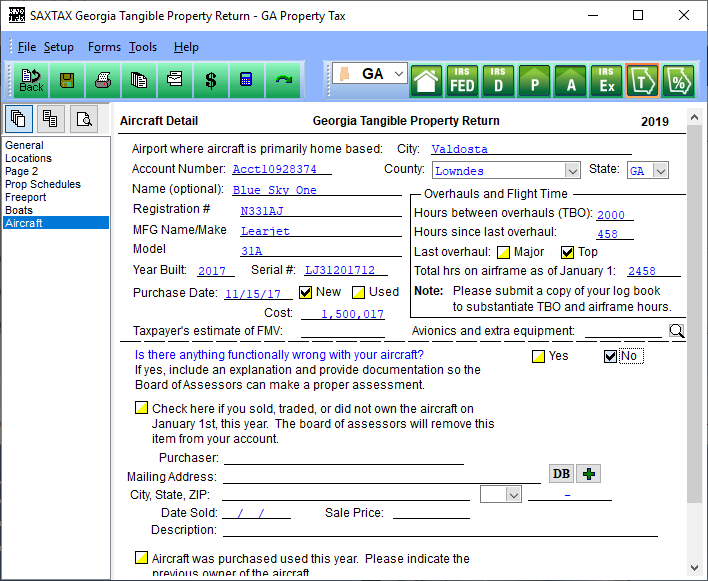
Task: Click the Hours between overhauls field 2000
Action: coord(615,214)
